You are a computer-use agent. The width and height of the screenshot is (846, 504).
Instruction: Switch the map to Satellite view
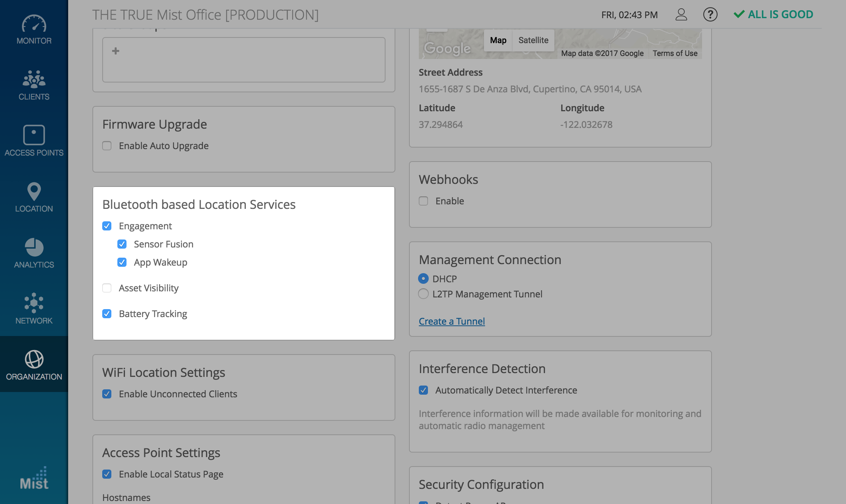[533, 40]
